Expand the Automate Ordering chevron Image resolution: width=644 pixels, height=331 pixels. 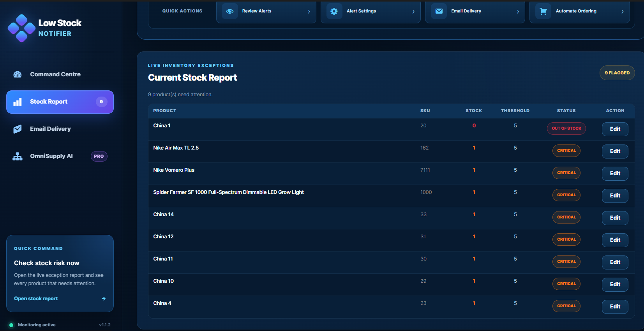[623, 11]
